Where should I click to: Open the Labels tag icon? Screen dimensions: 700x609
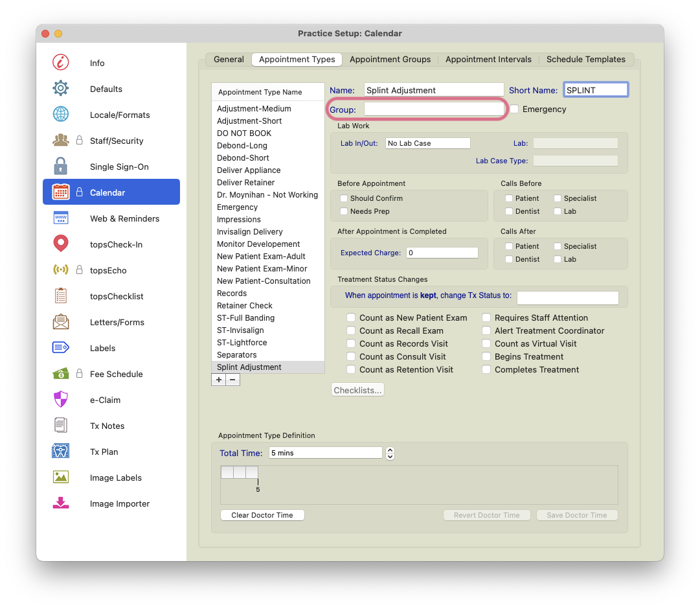[61, 347]
